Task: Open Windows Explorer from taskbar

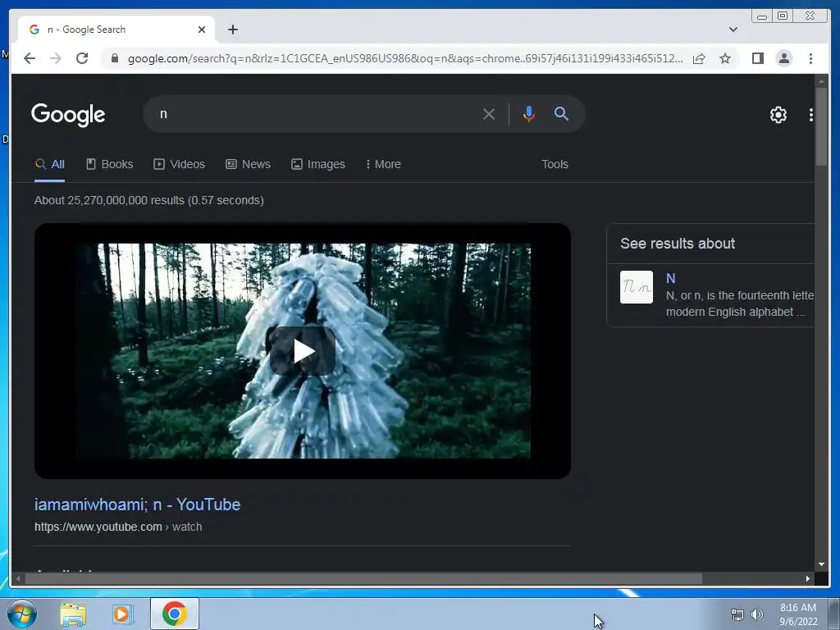Action: (x=73, y=614)
